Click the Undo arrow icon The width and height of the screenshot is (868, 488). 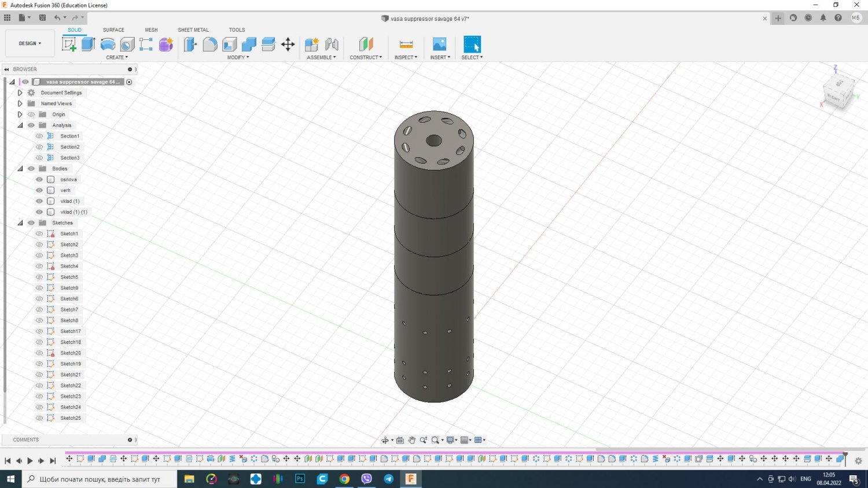57,18
